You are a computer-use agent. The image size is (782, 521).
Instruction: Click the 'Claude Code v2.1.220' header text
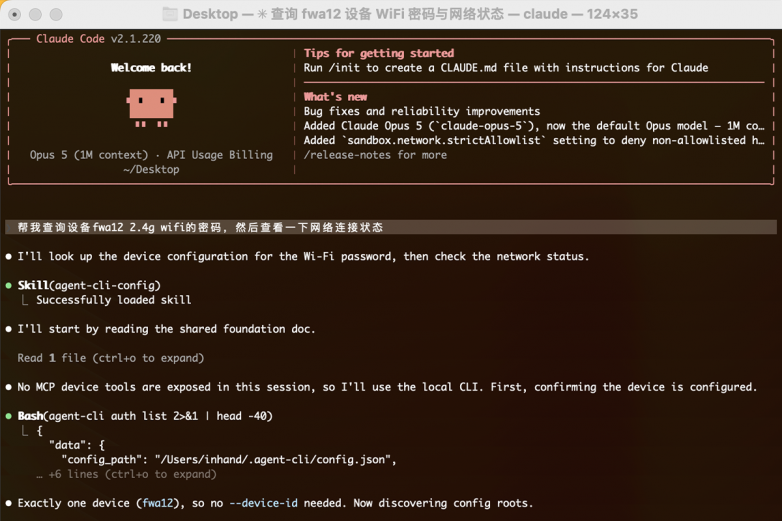pyautogui.click(x=98, y=39)
